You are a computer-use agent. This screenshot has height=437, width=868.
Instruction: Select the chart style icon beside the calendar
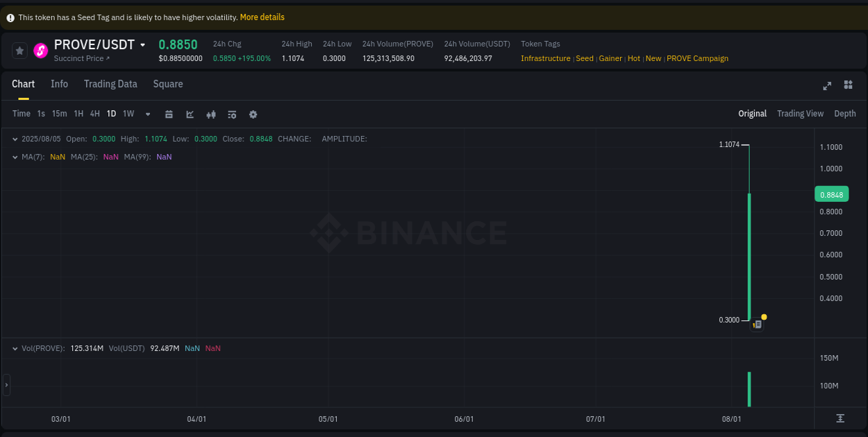[190, 113]
